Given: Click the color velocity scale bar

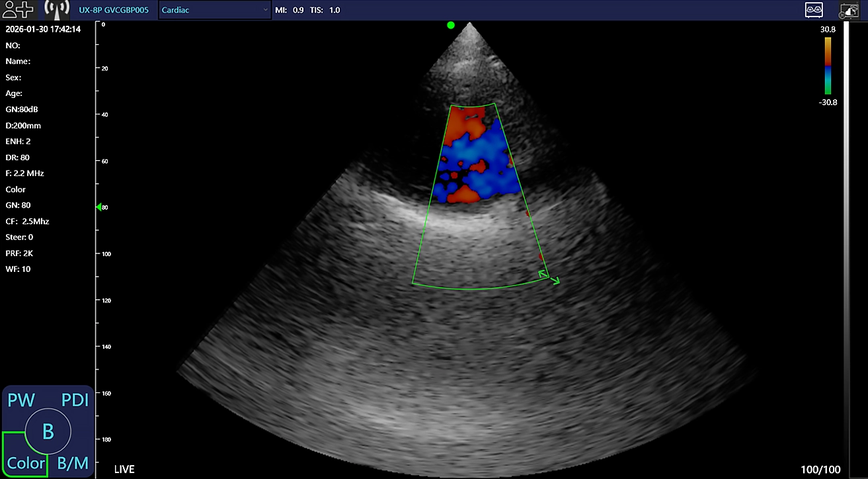Looking at the screenshot, I should pyautogui.click(x=828, y=66).
